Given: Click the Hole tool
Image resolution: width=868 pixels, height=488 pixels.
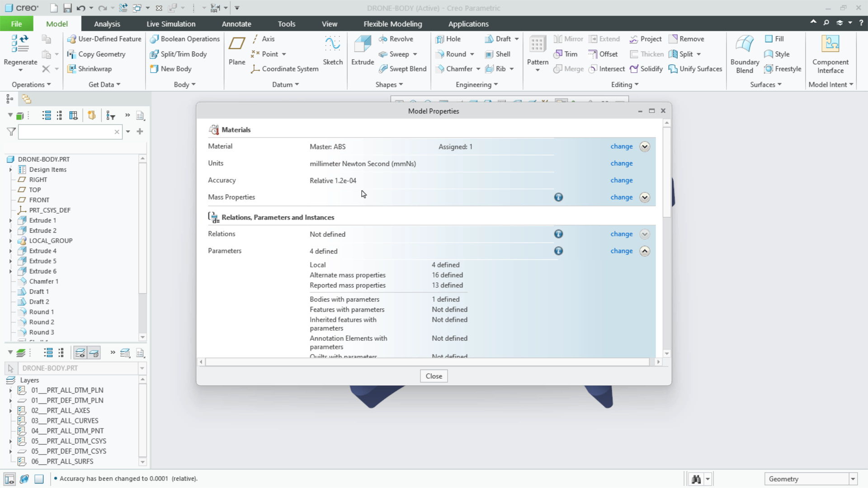Looking at the screenshot, I should (449, 39).
